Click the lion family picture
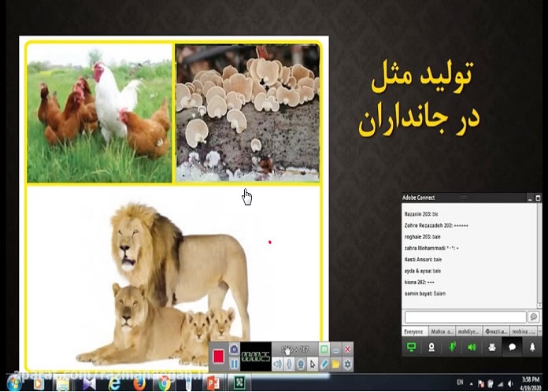548x392 pixels. [165, 283]
